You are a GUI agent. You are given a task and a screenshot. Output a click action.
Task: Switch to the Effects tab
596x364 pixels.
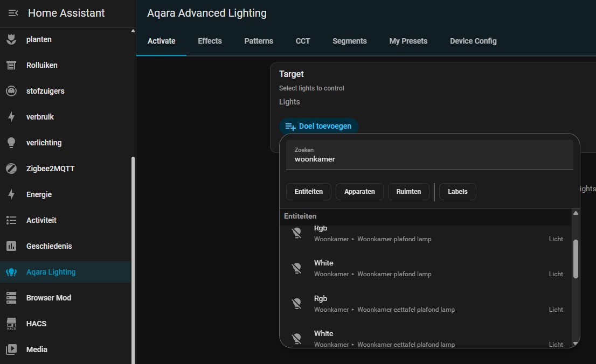tap(210, 41)
